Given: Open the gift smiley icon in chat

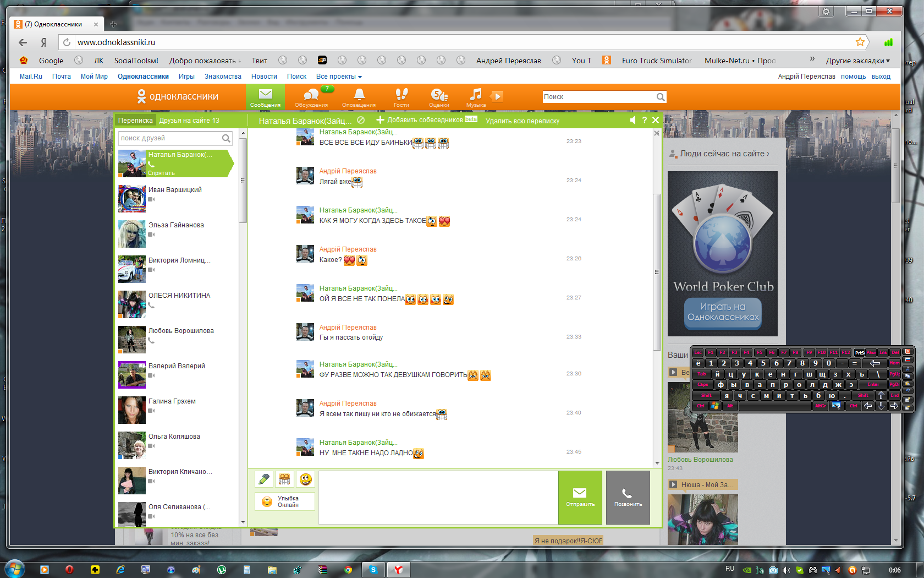Looking at the screenshot, I should (284, 479).
